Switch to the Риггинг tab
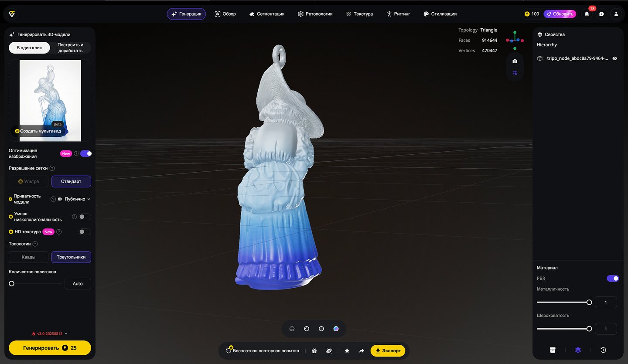 pyautogui.click(x=398, y=14)
